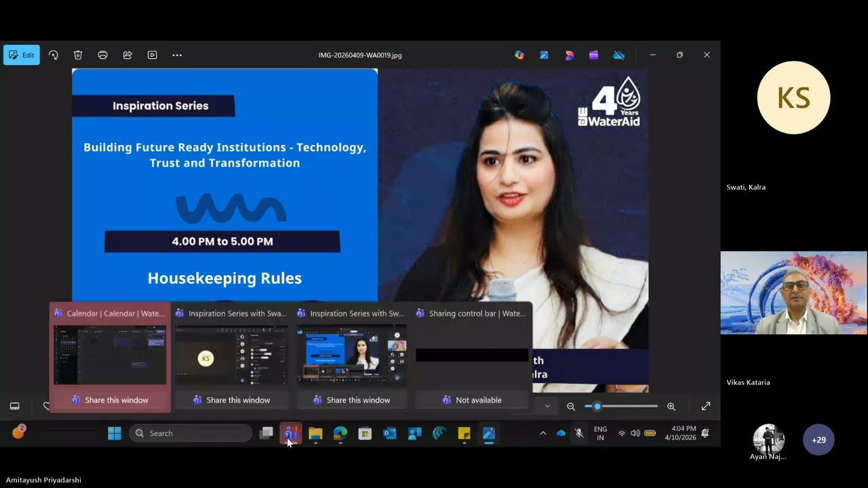Open the ENG IN language switcher
868x488 pixels.
pyautogui.click(x=600, y=433)
